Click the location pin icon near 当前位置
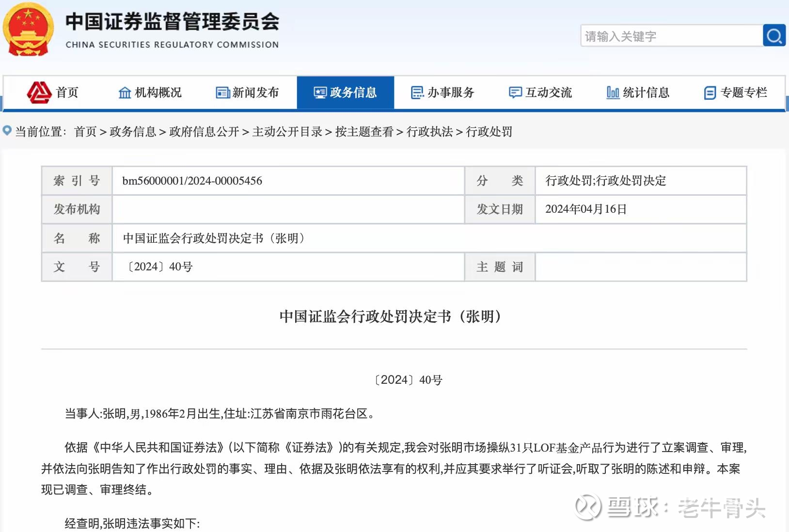This screenshot has height=532, width=789. point(7,131)
